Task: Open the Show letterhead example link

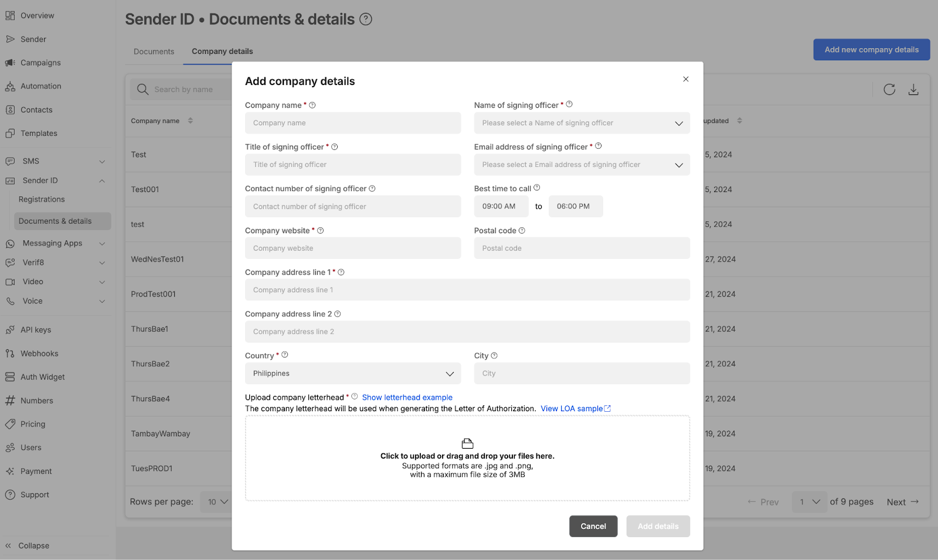Action: pyautogui.click(x=407, y=397)
